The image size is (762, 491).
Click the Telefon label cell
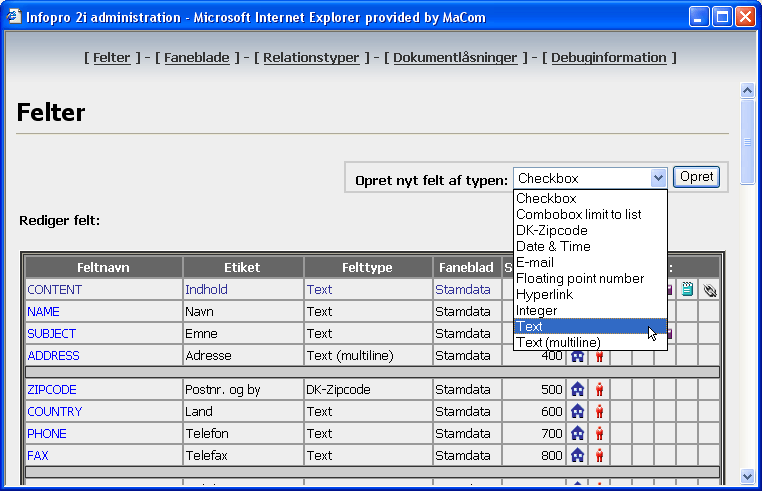click(242, 433)
